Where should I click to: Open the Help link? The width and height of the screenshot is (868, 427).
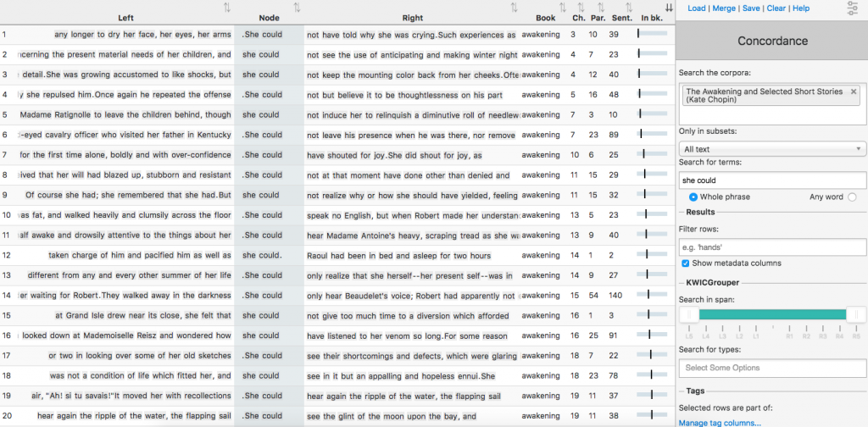coord(800,8)
